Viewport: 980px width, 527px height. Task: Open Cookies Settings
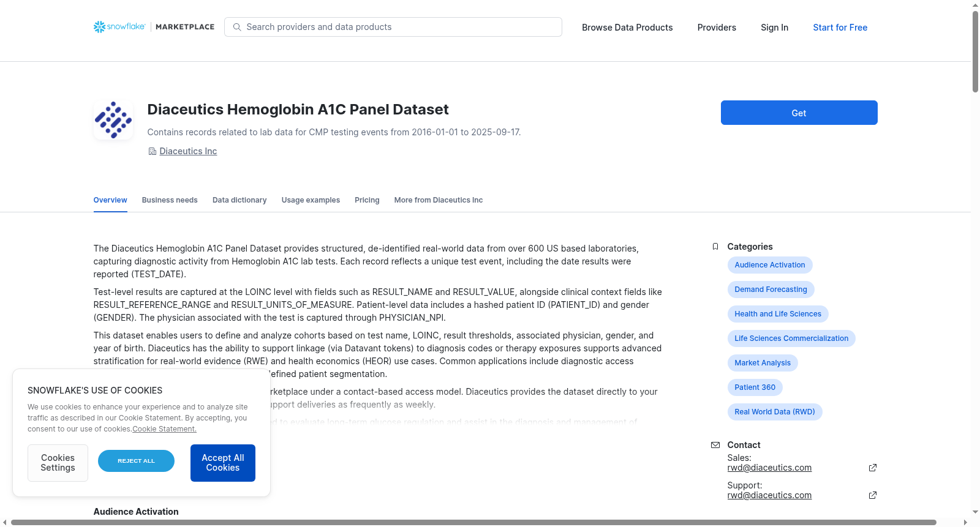point(58,463)
